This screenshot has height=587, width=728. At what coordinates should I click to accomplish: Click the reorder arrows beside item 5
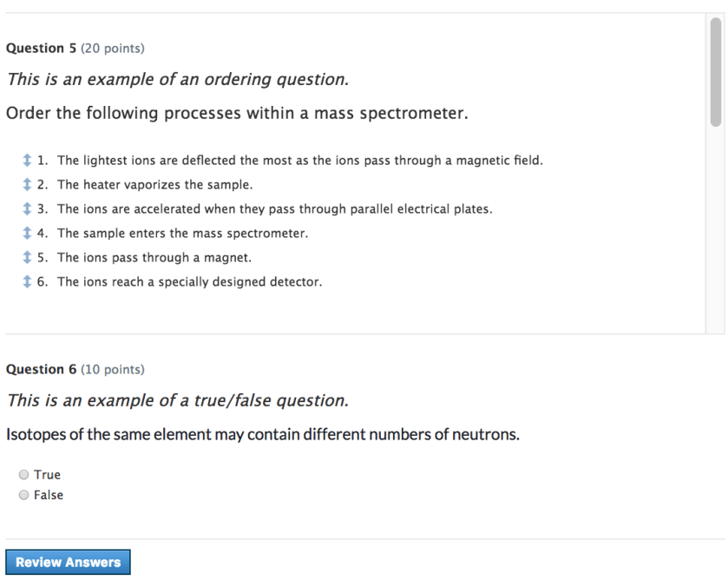click(27, 257)
